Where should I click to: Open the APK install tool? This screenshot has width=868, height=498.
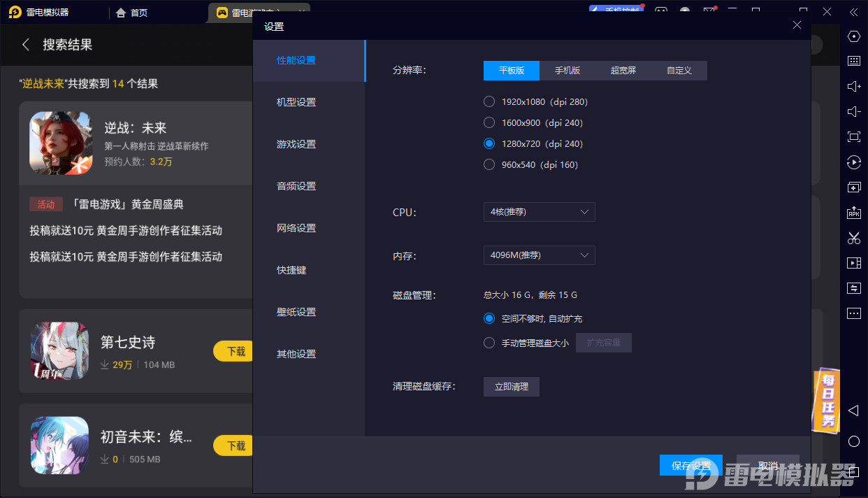coord(853,213)
